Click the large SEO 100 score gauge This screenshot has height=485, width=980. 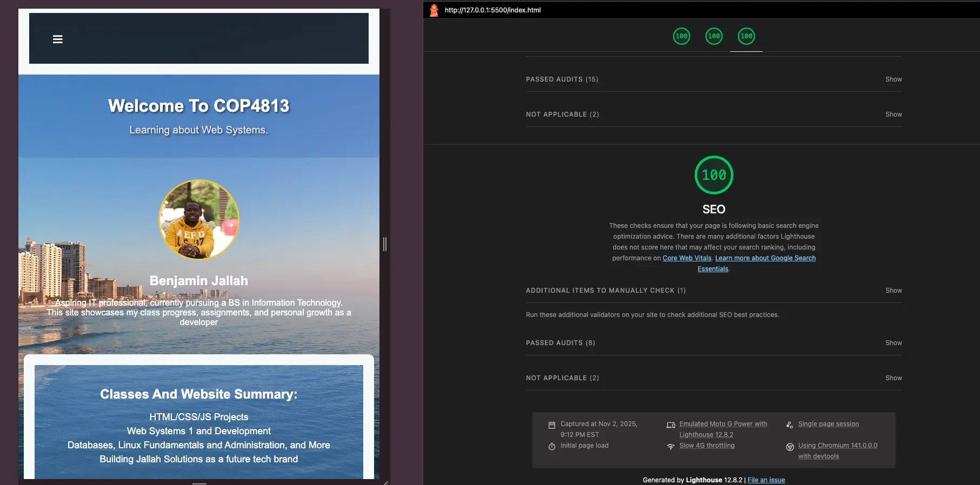(714, 175)
